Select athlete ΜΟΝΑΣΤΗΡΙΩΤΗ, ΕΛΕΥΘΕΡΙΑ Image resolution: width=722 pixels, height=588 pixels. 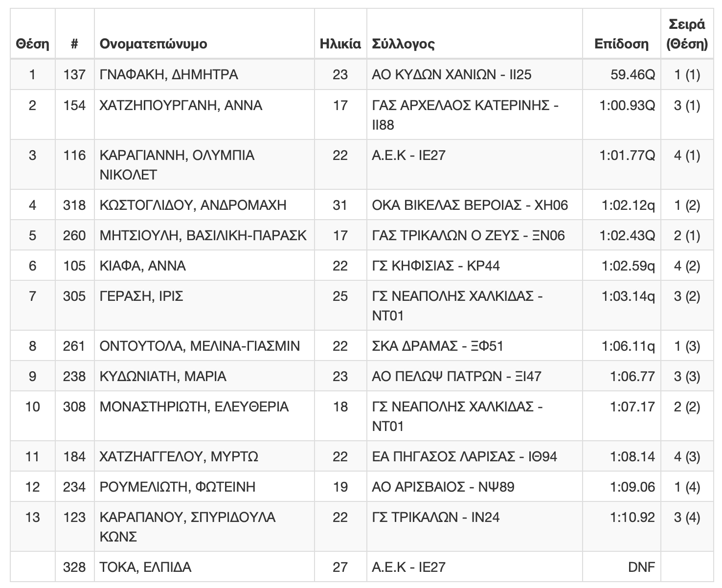click(x=194, y=407)
